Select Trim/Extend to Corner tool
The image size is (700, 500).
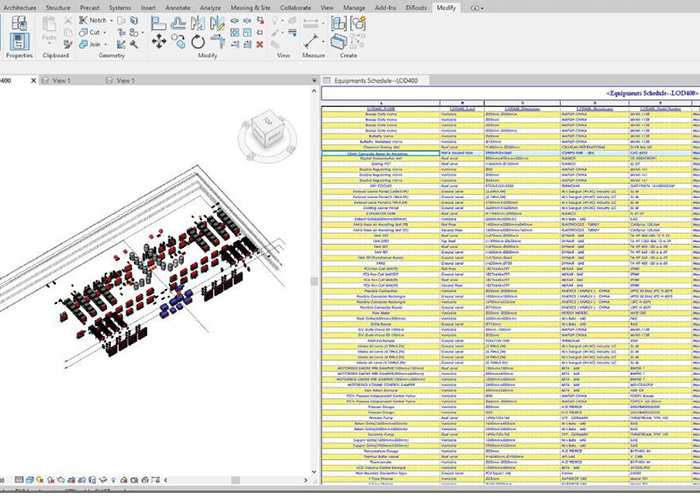click(x=217, y=41)
